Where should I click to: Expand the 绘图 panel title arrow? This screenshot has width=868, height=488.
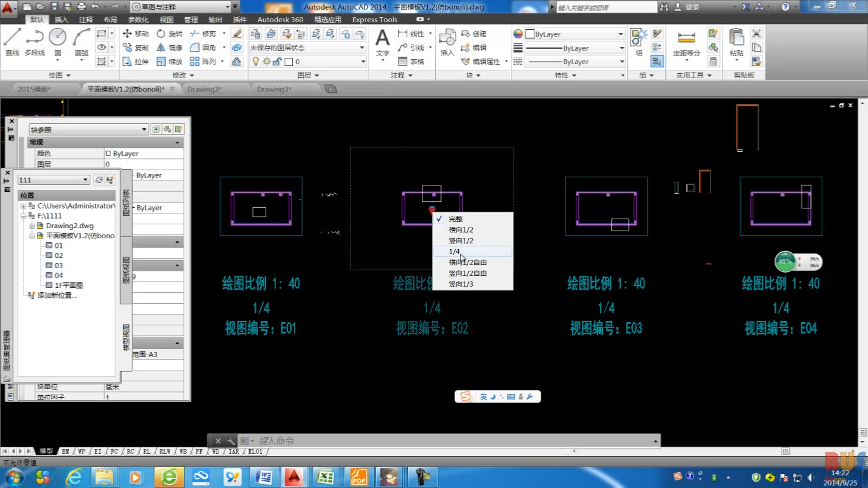point(68,75)
